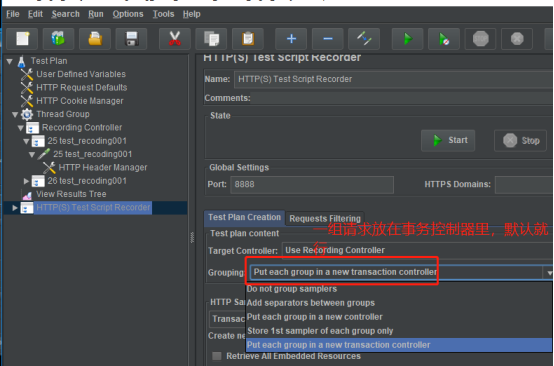Viewport: 554px width, 366px height.
Task: Click the Recording Controller icon
Action: click(33, 128)
